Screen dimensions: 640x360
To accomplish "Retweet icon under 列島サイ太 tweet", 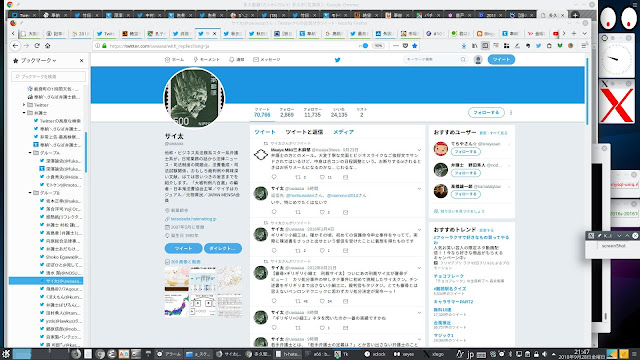I will tap(298, 301).
